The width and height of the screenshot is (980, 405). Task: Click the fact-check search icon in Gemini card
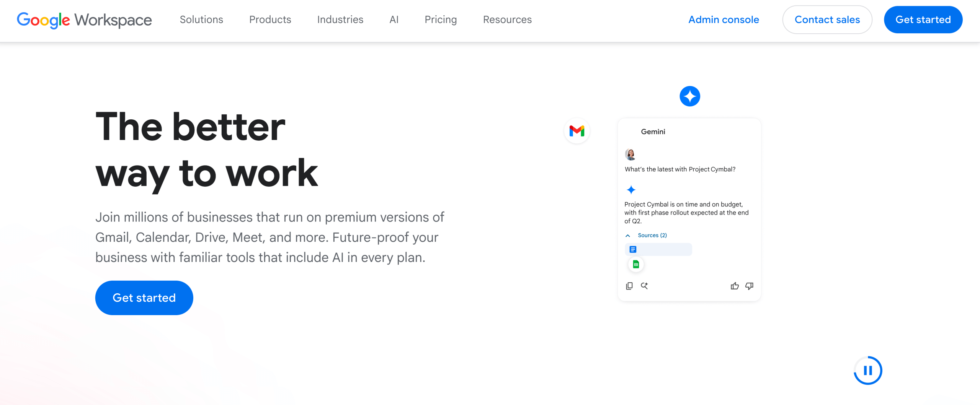(644, 286)
